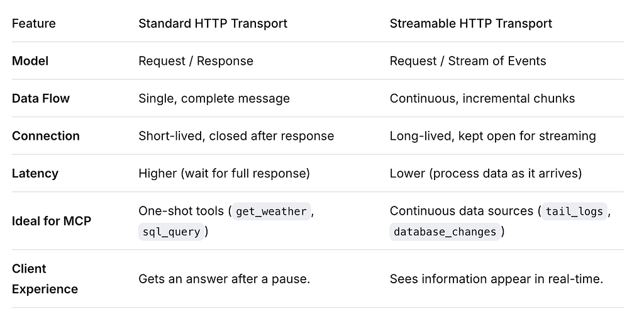The width and height of the screenshot is (644, 316).
Task: Click the Ideal for MCP label
Action: [x=52, y=221]
